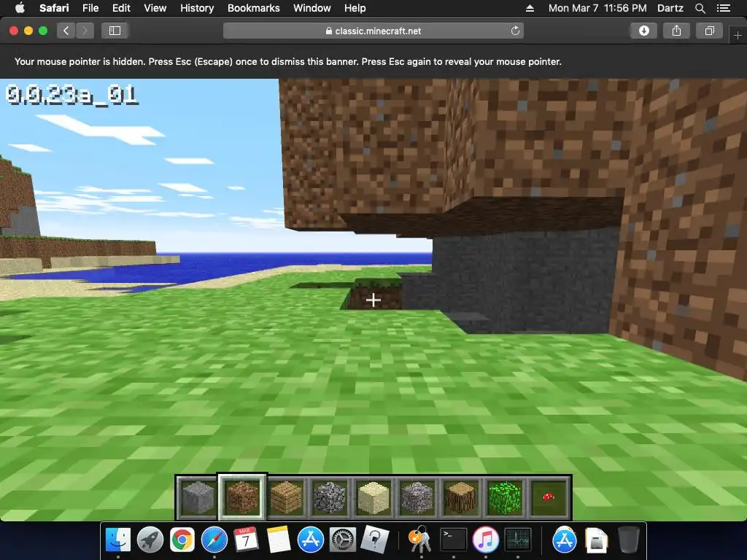Select the red mushroom in hotbar

tap(549, 497)
